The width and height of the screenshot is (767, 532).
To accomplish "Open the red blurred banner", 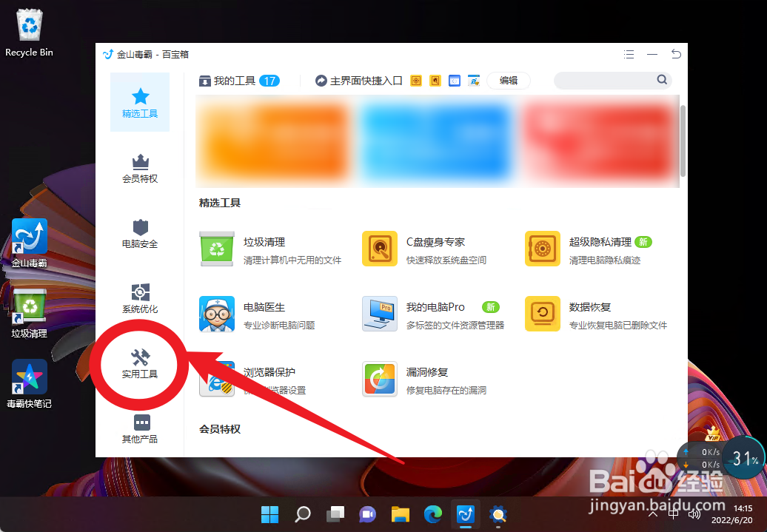I will [x=597, y=142].
